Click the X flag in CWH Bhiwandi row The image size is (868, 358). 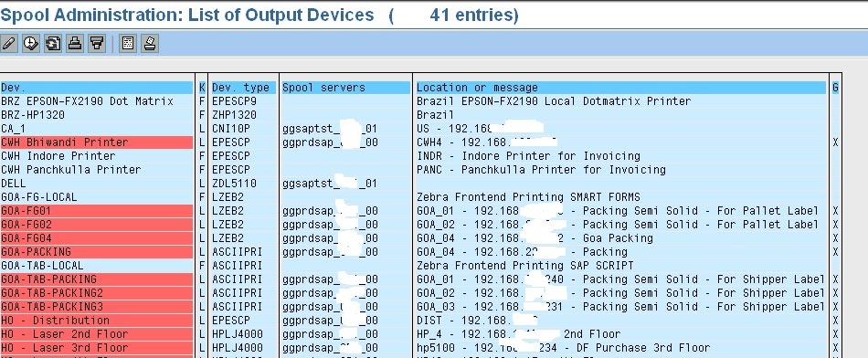click(835, 142)
